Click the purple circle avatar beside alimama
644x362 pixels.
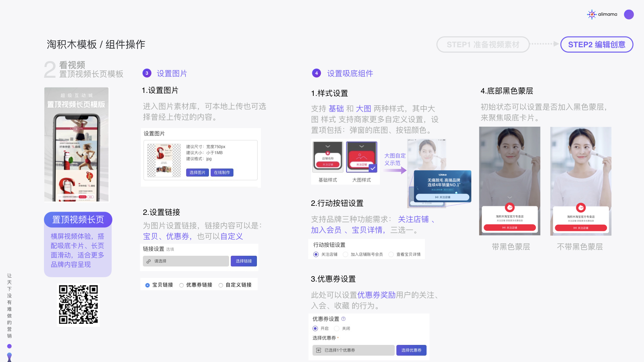pyautogui.click(x=629, y=14)
